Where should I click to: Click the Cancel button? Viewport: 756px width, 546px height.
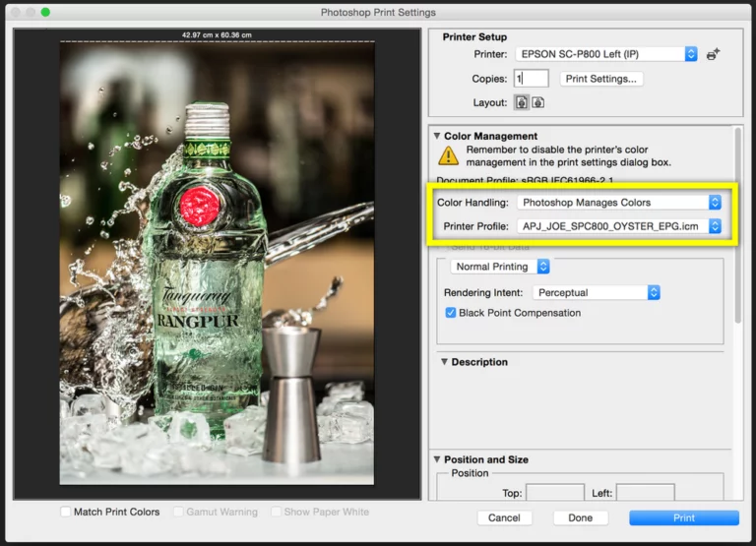504,517
